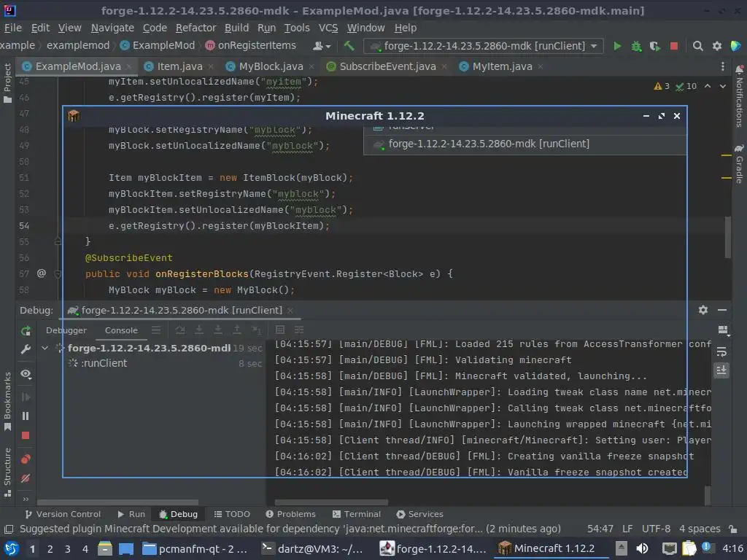Screen dimensions: 747x560
Task: Toggle the eye view options in Debug
Action: point(26,374)
